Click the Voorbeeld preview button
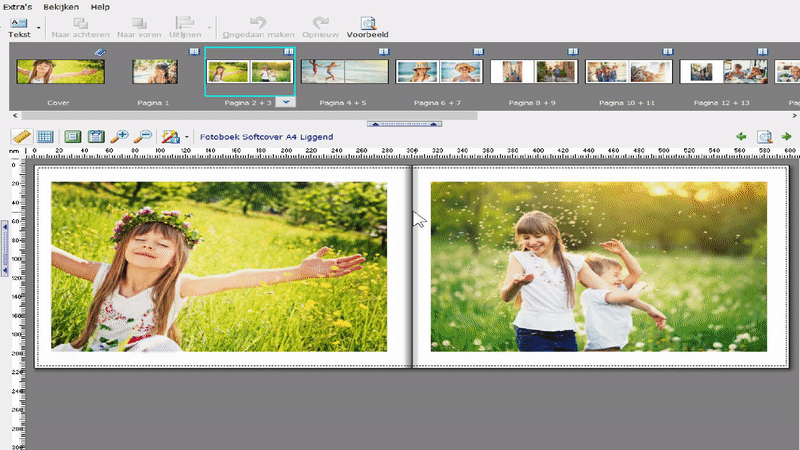The height and width of the screenshot is (450, 800). pyautogui.click(x=368, y=26)
